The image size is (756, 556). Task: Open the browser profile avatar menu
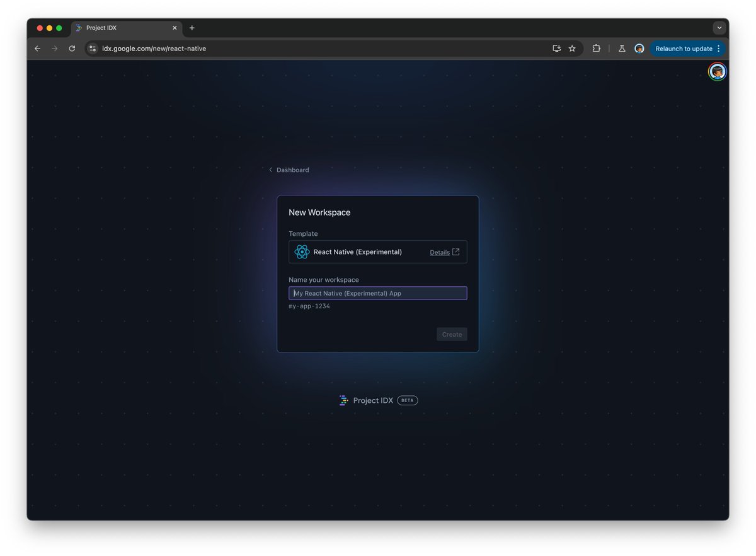pyautogui.click(x=639, y=48)
